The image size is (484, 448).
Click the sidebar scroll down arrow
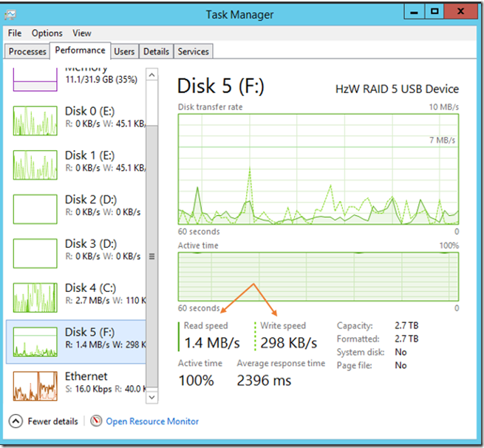[x=151, y=397]
